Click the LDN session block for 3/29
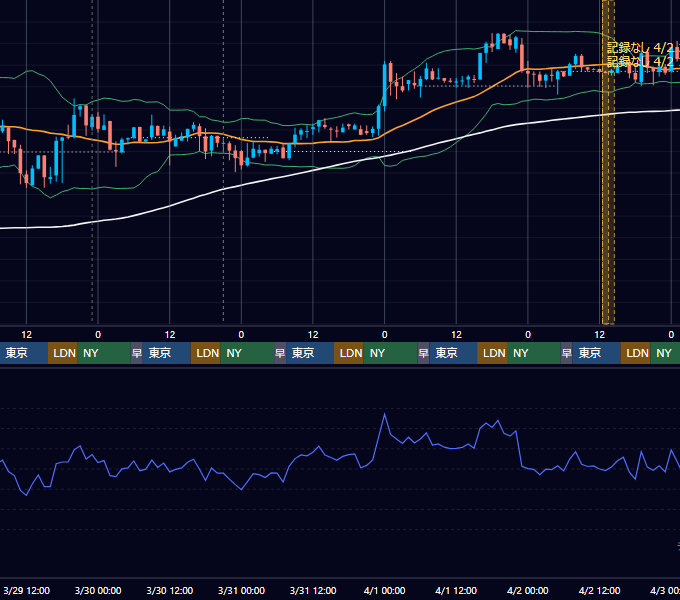Viewport: 680px width, 600px height. tap(62, 353)
